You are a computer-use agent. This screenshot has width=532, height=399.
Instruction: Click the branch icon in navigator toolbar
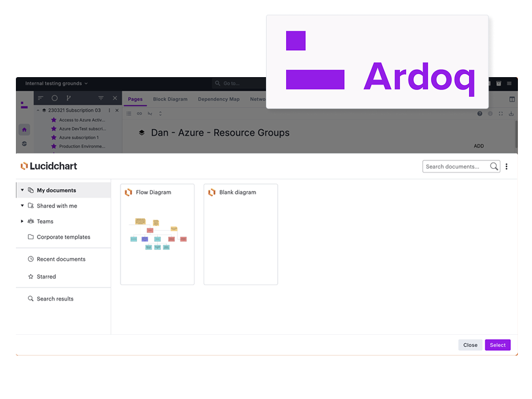pos(68,98)
